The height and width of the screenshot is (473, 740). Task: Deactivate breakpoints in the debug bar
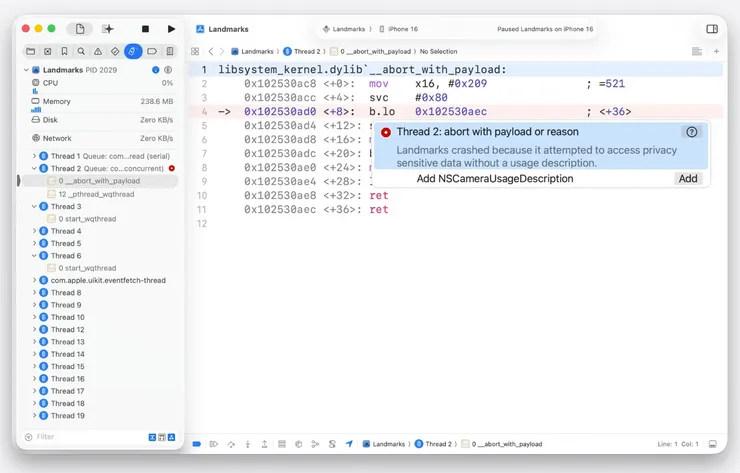[197, 444]
